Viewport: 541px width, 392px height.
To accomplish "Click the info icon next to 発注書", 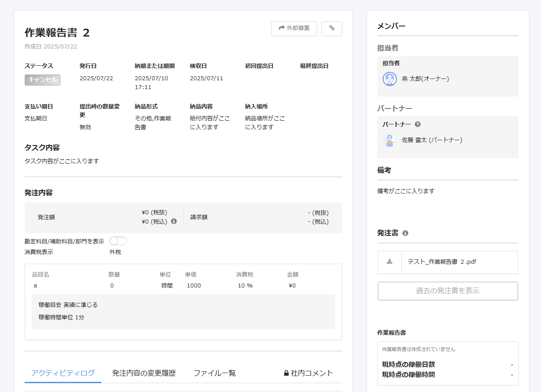I will coord(405,233).
